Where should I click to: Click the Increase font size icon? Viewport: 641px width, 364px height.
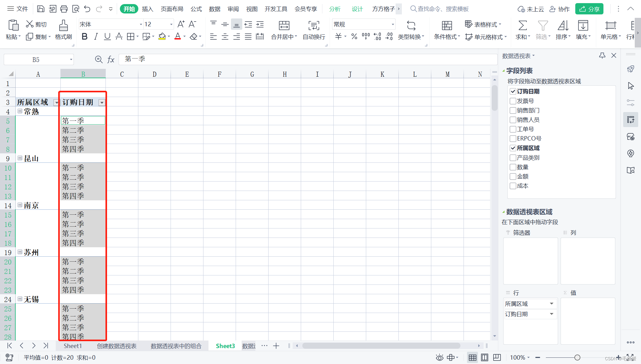tap(181, 24)
